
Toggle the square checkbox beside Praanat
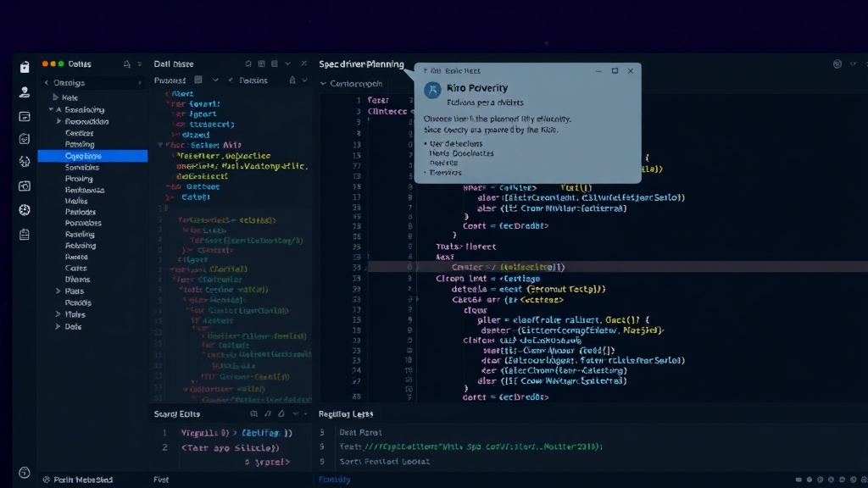coord(198,80)
